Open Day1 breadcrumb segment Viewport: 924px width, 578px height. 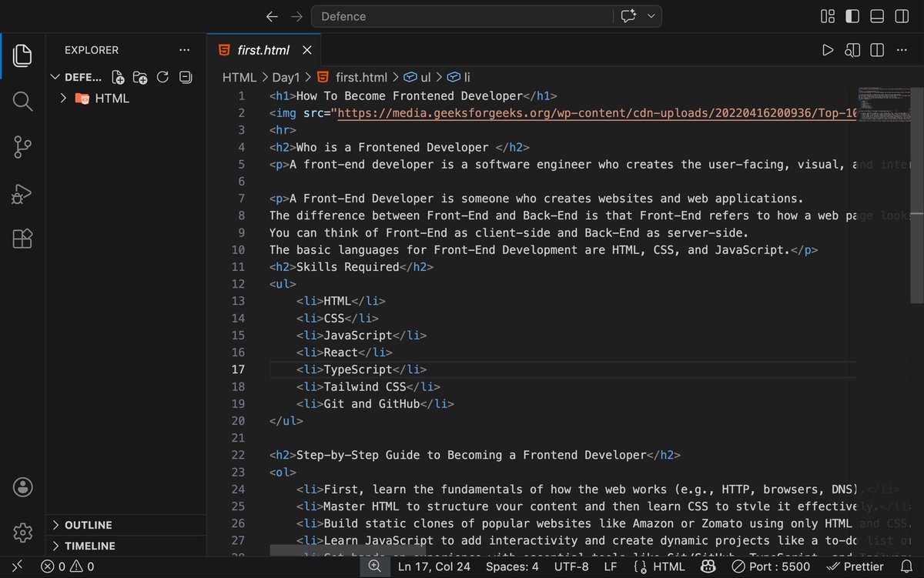tap(286, 77)
